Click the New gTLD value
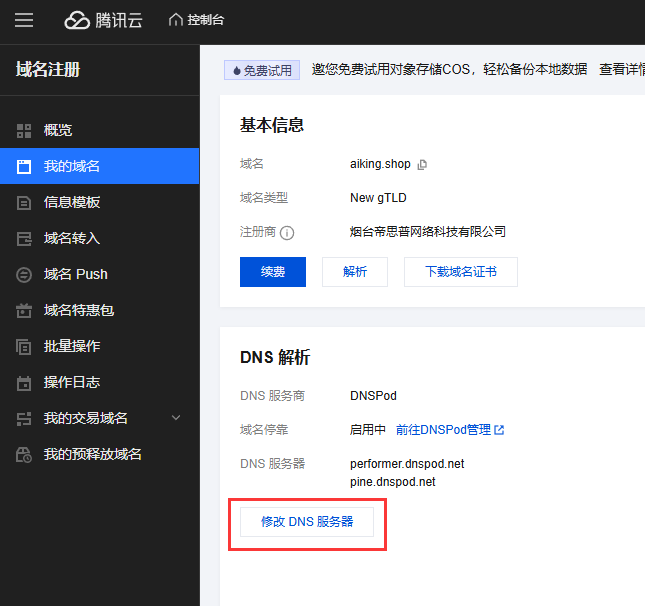This screenshot has height=606, width=645. (x=378, y=198)
